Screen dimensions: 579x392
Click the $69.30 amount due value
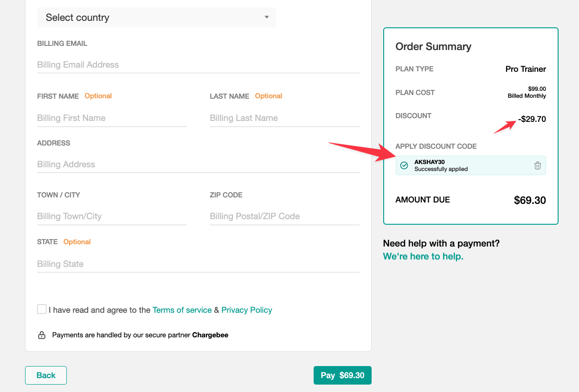pos(530,200)
